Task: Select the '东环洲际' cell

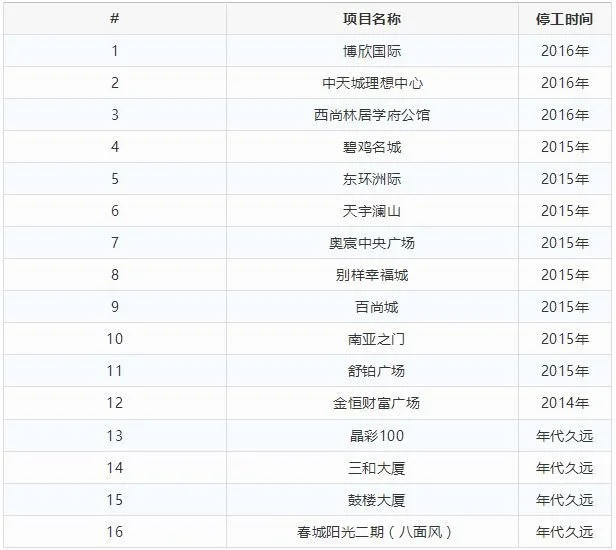Action: coord(372,179)
